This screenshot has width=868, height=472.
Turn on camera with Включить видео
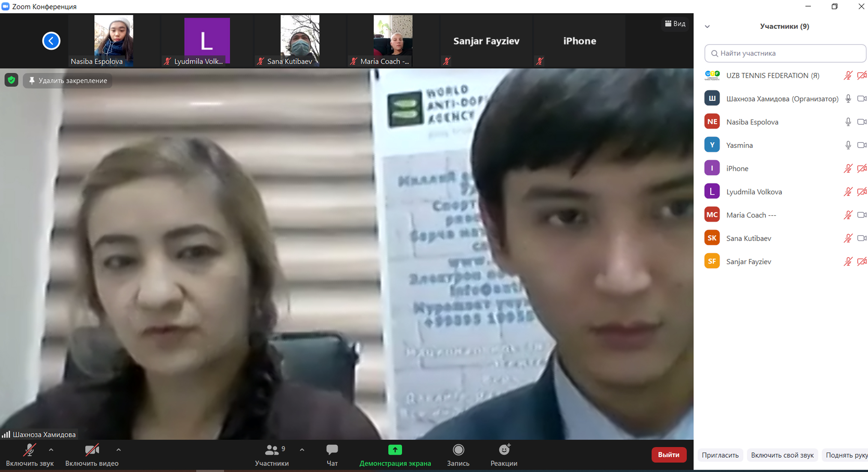tap(92, 455)
